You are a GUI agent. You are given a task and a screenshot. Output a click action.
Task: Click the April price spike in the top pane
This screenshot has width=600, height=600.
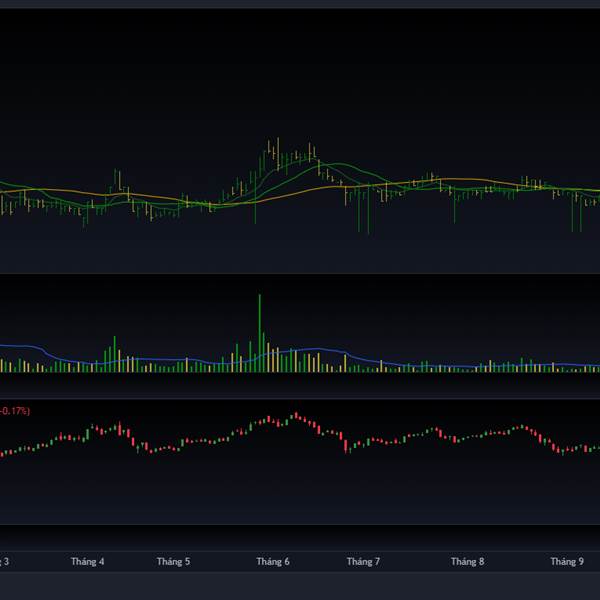pos(118,180)
